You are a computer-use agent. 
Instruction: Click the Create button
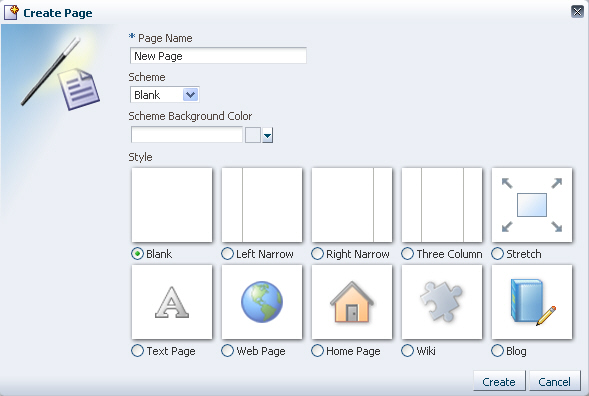[x=499, y=382]
